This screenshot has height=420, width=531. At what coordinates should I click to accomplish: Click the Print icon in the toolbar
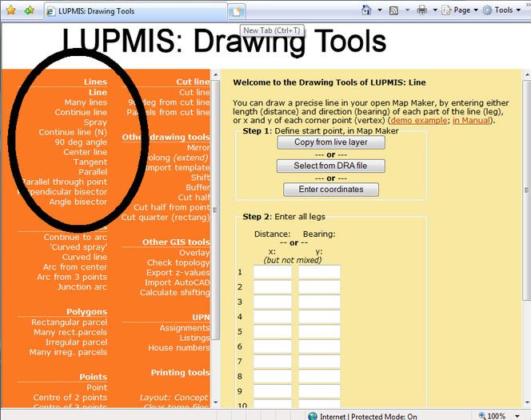pyautogui.click(x=421, y=10)
